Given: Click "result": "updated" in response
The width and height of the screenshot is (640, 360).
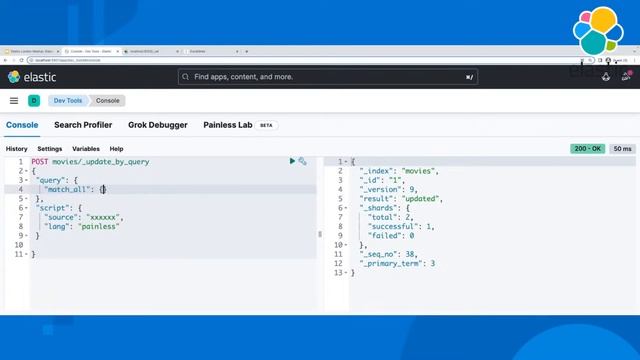Looking at the screenshot, I should [401, 199].
